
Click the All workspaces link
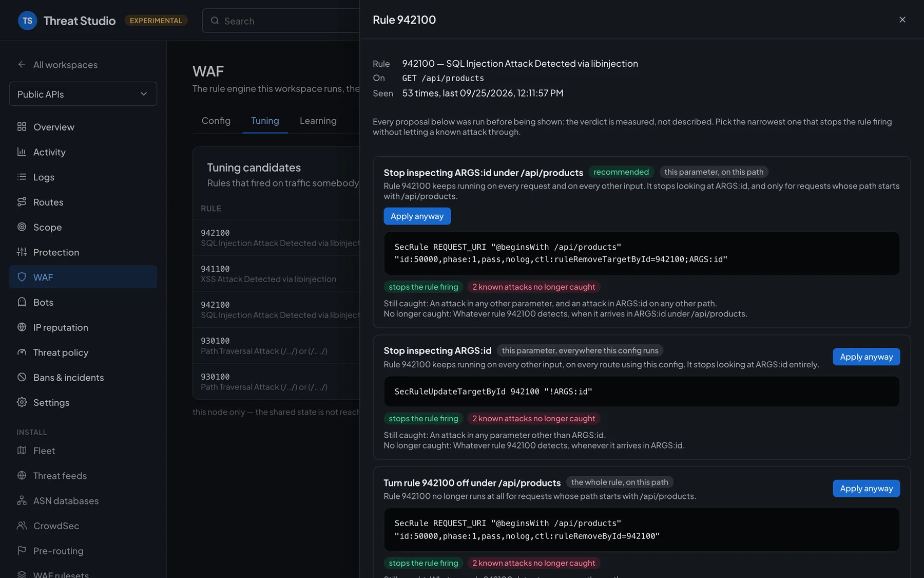pyautogui.click(x=65, y=65)
